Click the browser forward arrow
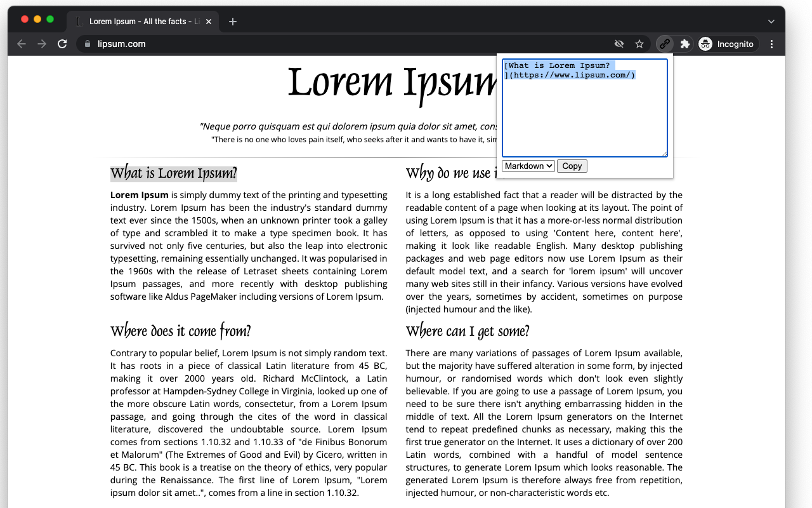The image size is (812, 508). tap(42, 44)
